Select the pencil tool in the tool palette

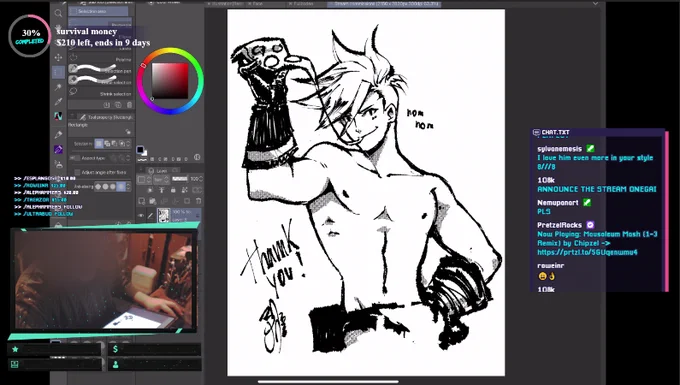pos(58,135)
